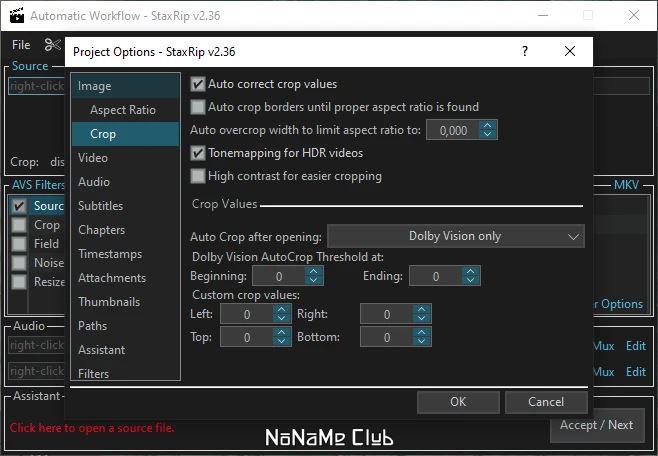
Task: Enable Auto crop borders until proper aspect ratio
Action: tap(198, 107)
